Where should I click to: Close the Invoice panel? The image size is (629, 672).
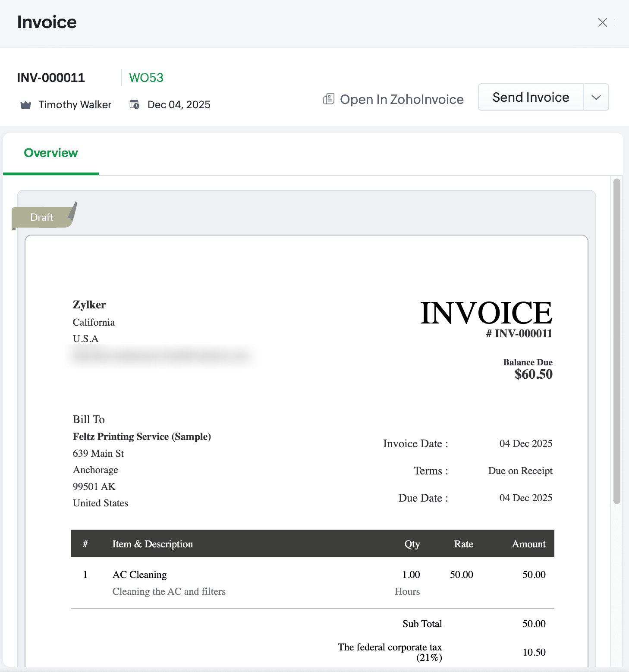602,22
